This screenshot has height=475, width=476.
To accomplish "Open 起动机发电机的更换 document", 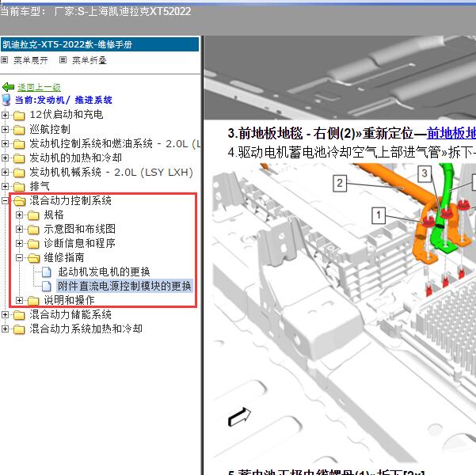I will (x=104, y=272).
